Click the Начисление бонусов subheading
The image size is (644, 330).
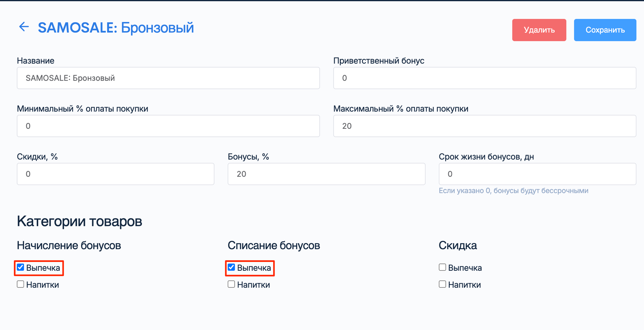[69, 245]
